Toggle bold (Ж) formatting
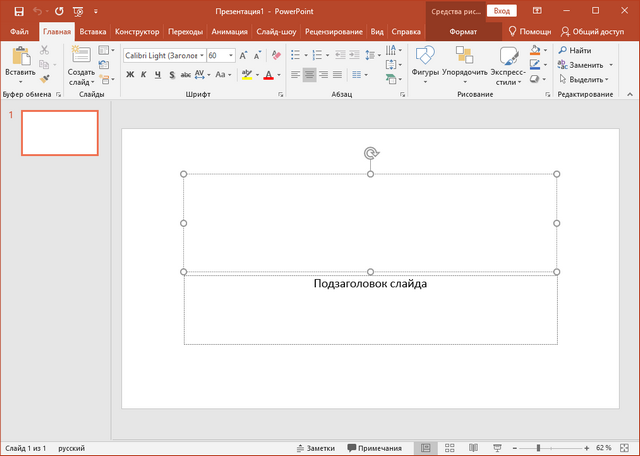640x456 pixels. [x=130, y=75]
